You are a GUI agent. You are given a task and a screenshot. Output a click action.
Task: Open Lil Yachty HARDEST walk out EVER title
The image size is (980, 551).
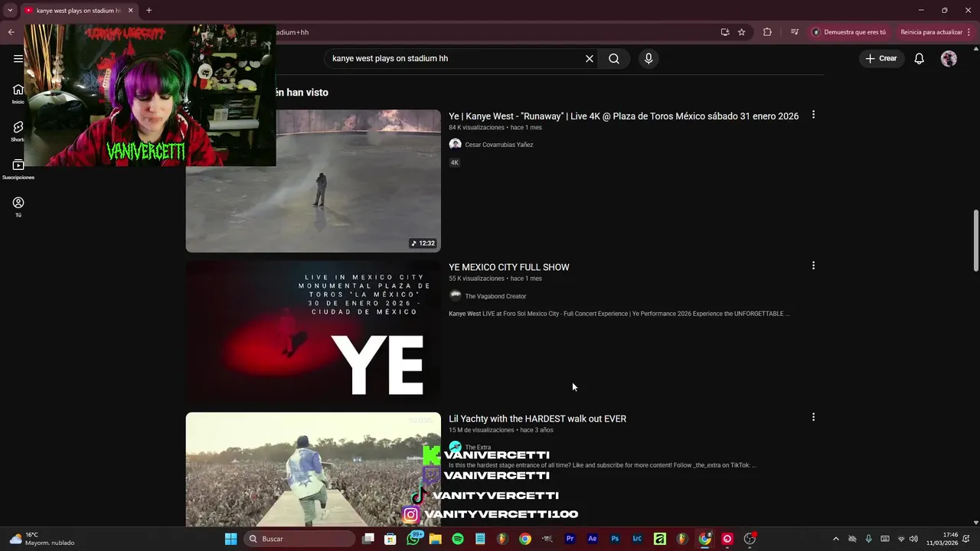pyautogui.click(x=537, y=419)
